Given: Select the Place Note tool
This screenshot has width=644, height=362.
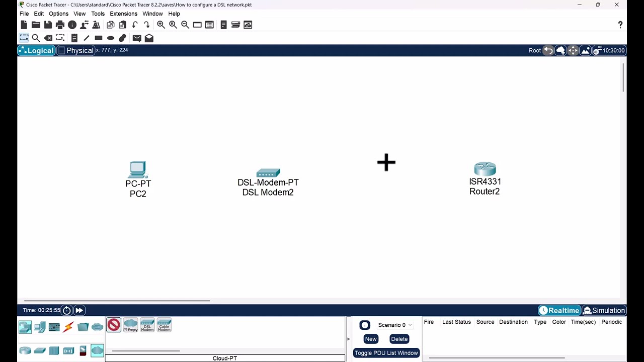Looking at the screenshot, I should [74, 38].
